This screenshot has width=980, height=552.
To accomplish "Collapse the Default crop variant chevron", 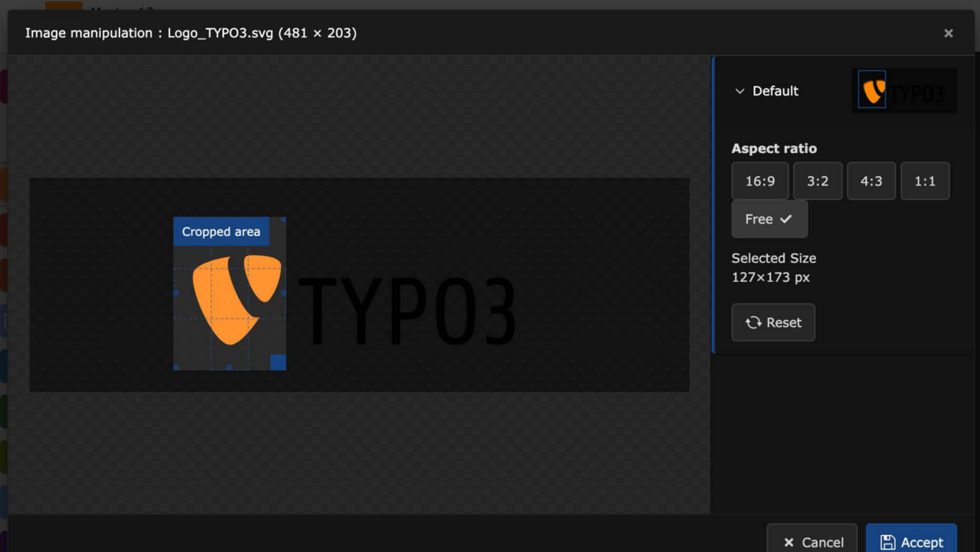I will [x=740, y=91].
